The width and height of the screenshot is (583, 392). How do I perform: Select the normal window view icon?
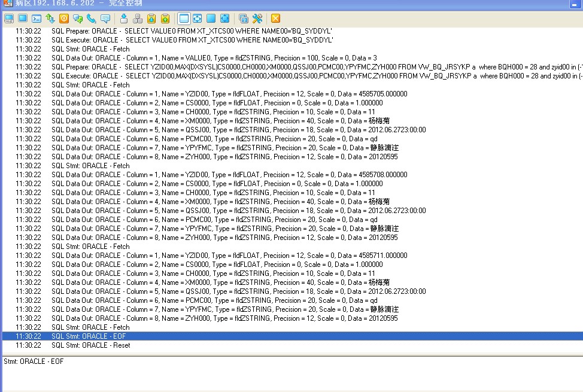coord(184,18)
